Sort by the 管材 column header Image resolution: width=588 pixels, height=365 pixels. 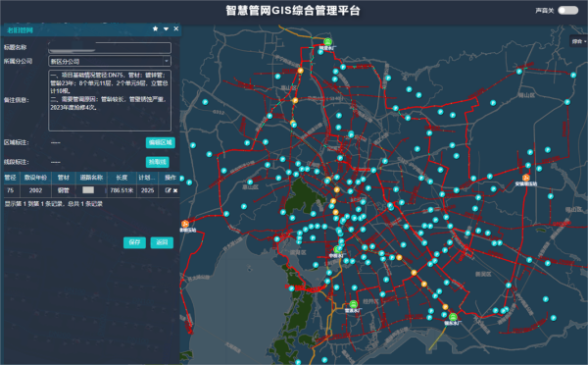[64, 178]
